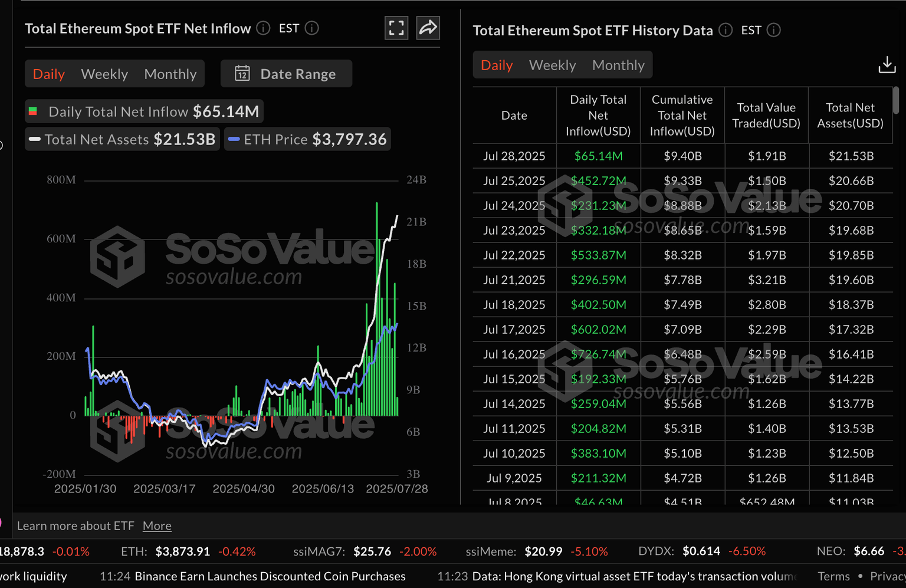Open the More link about ETF
Image resolution: width=906 pixels, height=588 pixels.
click(157, 525)
